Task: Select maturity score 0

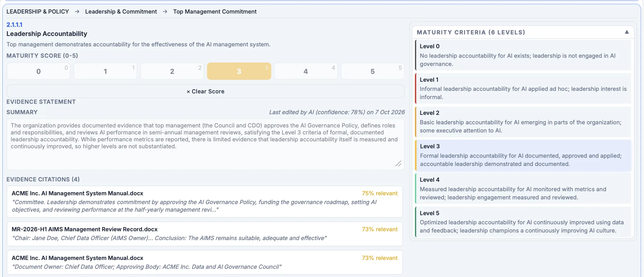Action: tap(38, 71)
